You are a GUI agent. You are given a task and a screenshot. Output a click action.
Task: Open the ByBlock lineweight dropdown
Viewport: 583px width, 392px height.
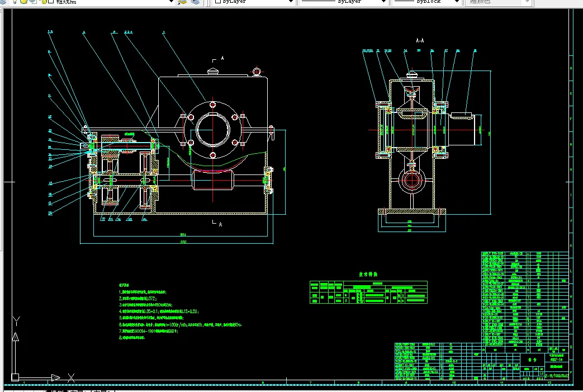[x=457, y=2]
